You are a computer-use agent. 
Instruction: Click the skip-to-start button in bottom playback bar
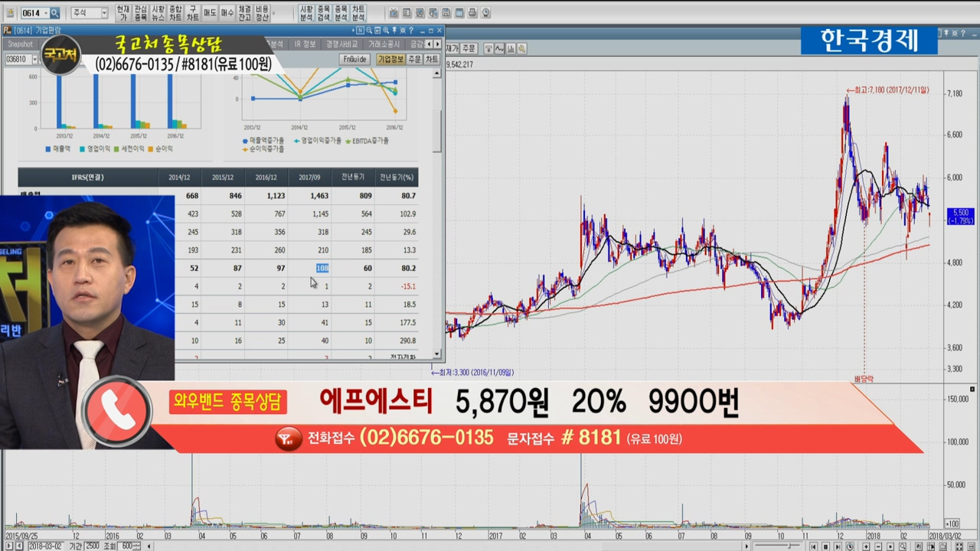[x=813, y=546]
